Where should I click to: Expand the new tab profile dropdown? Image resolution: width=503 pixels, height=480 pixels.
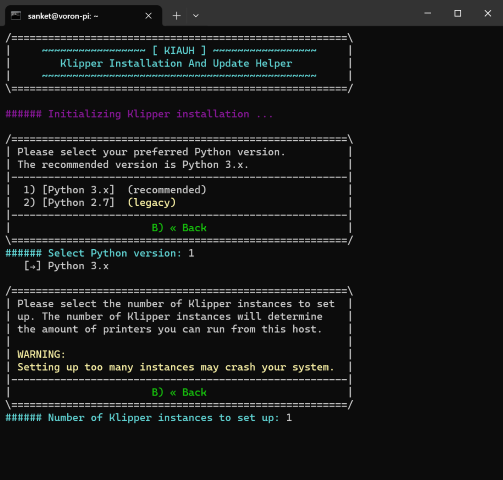coord(196,16)
